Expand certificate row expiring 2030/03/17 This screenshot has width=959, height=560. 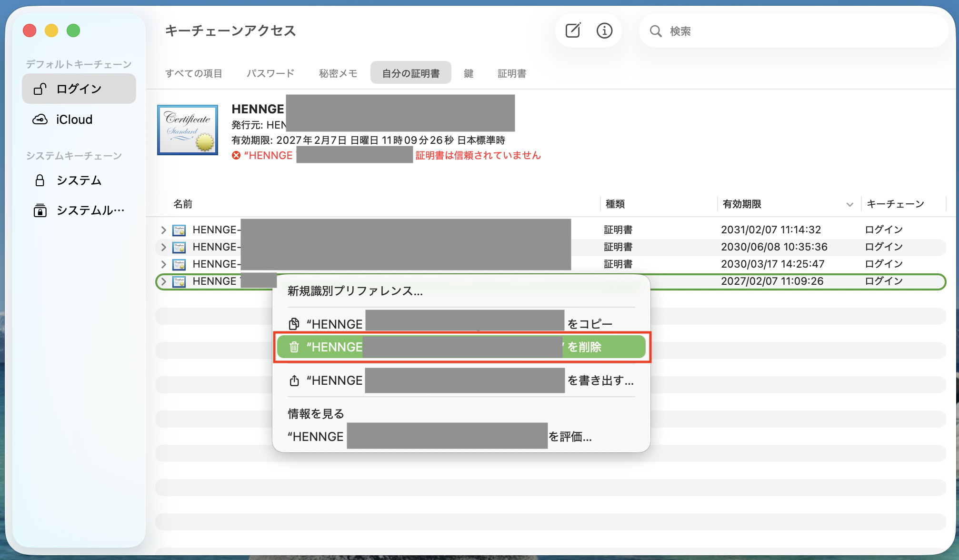[164, 264]
